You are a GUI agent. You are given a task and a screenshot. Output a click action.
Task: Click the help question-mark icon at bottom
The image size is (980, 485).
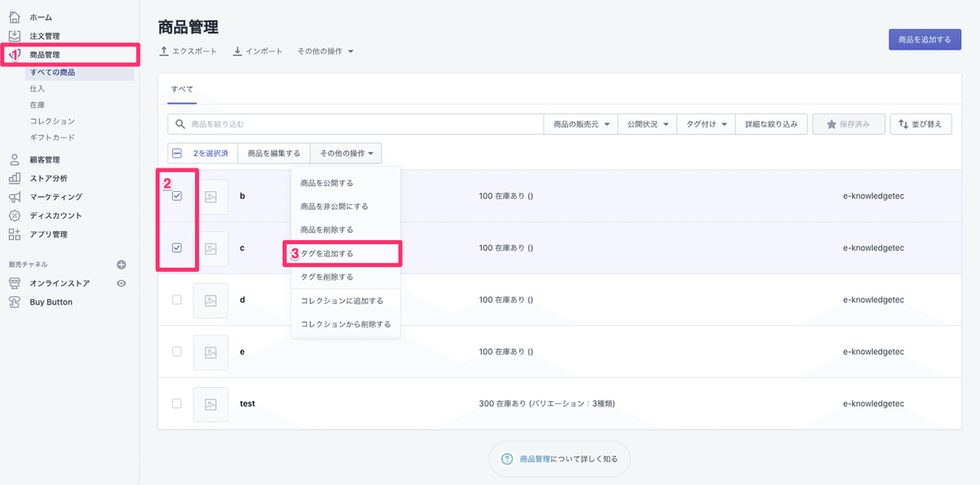coord(507,459)
